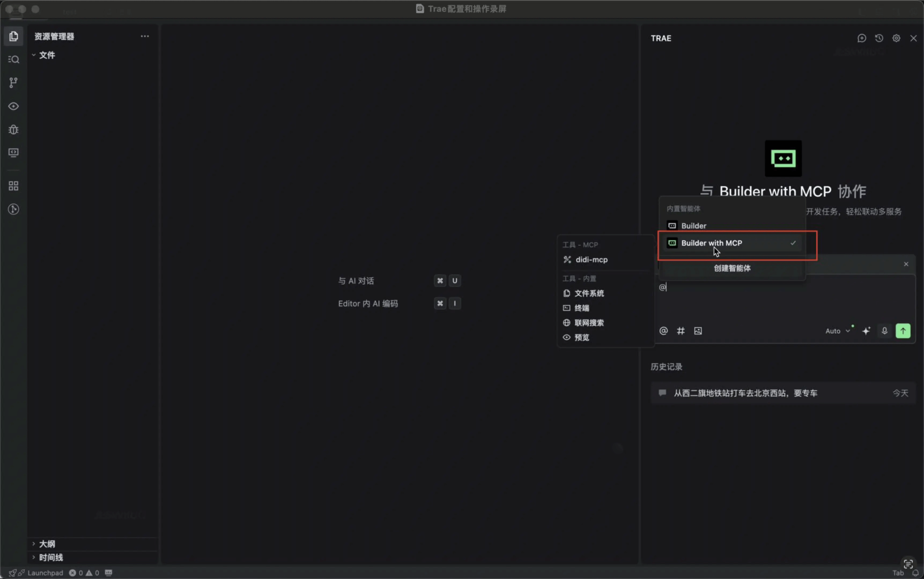924x579 pixels.
Task: Open chat history clock icon
Action: click(879, 38)
